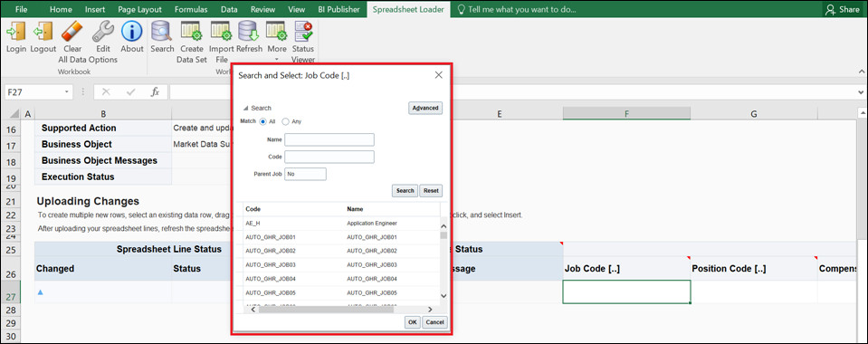
Task: Click OK in the Job Code dialog
Action: [x=413, y=322]
